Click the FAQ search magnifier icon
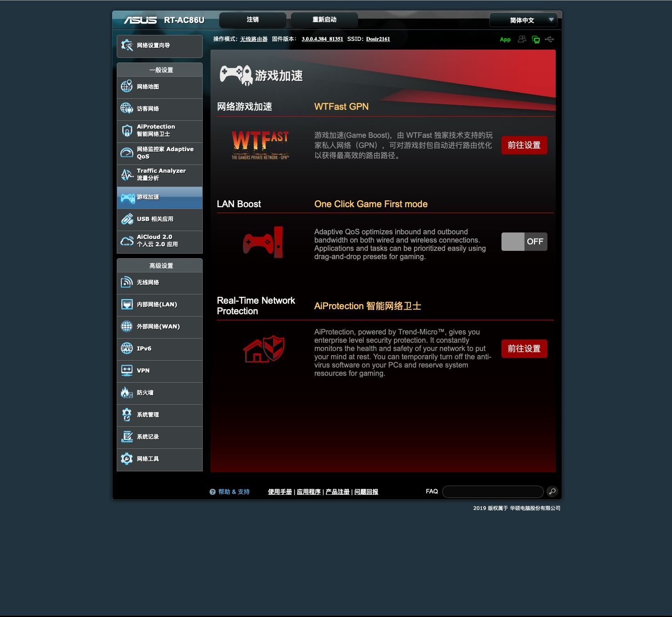Image resolution: width=672 pixels, height=617 pixels. (x=552, y=492)
